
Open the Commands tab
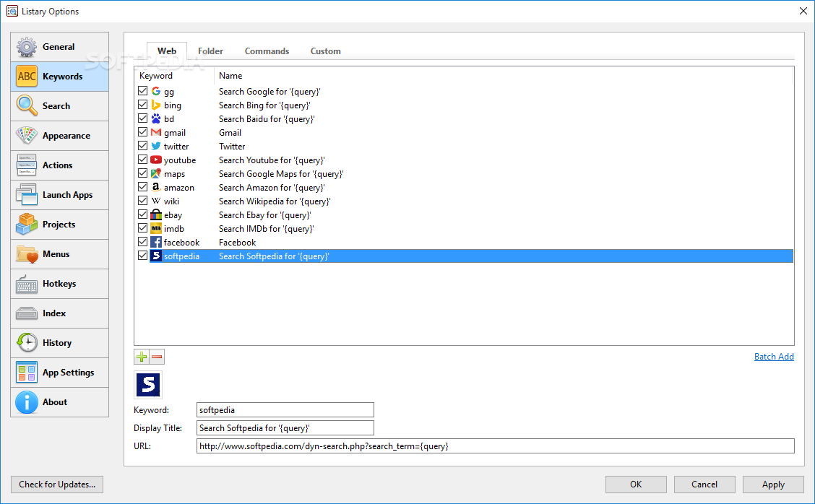[267, 51]
